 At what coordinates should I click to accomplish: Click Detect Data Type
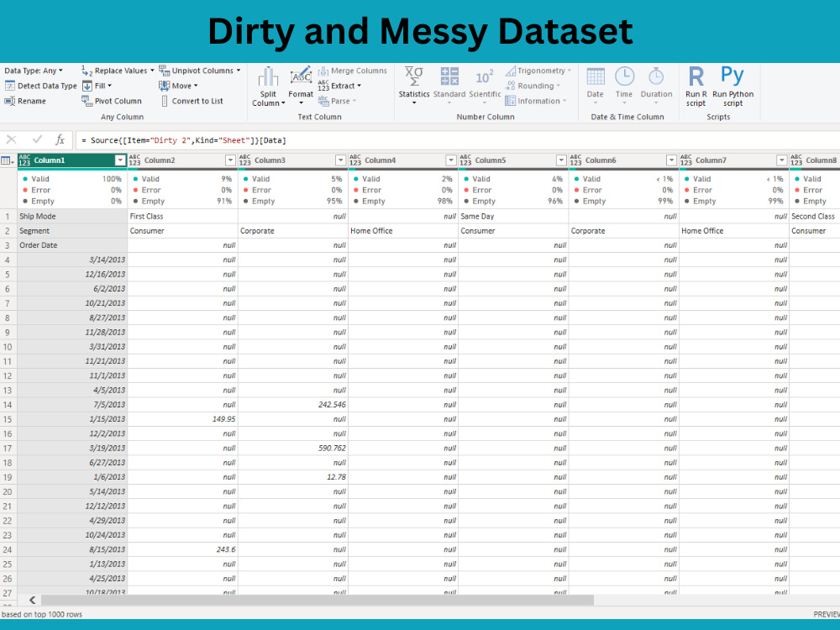pos(40,86)
